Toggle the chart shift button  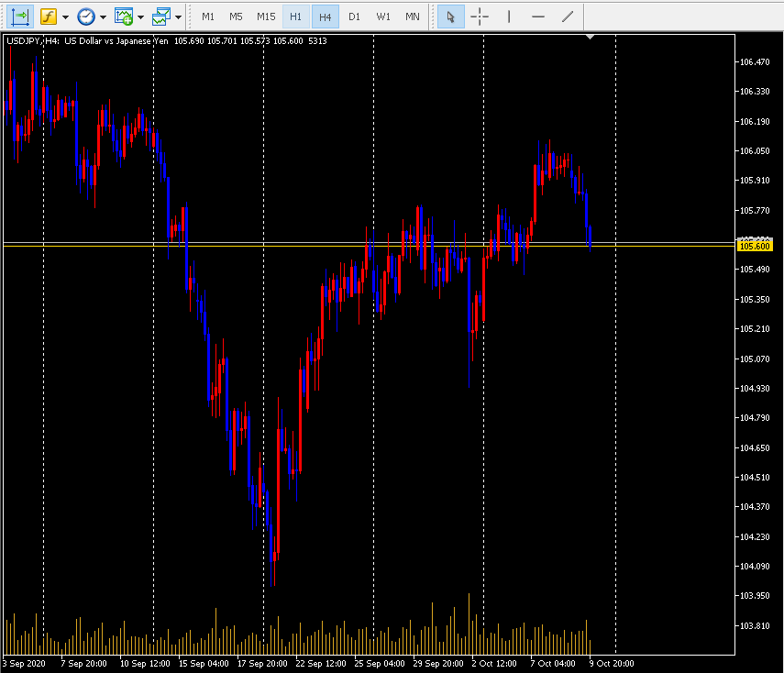pyautogui.click(x=20, y=17)
